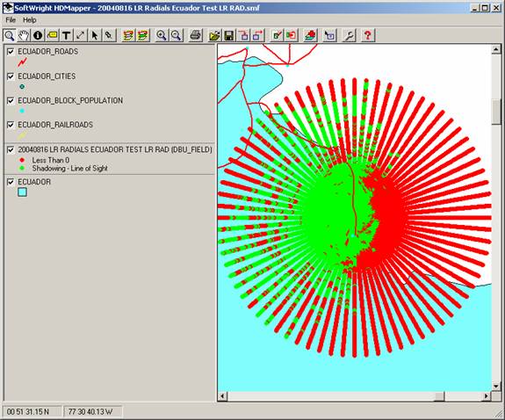Click the zoom out magnifier with minus
Viewport: 505px width, 420px height.
176,35
